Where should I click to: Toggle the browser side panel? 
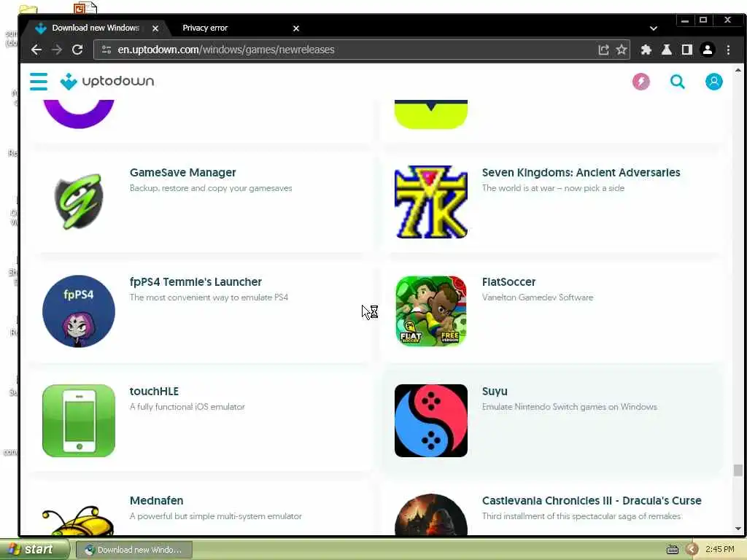[686, 50]
